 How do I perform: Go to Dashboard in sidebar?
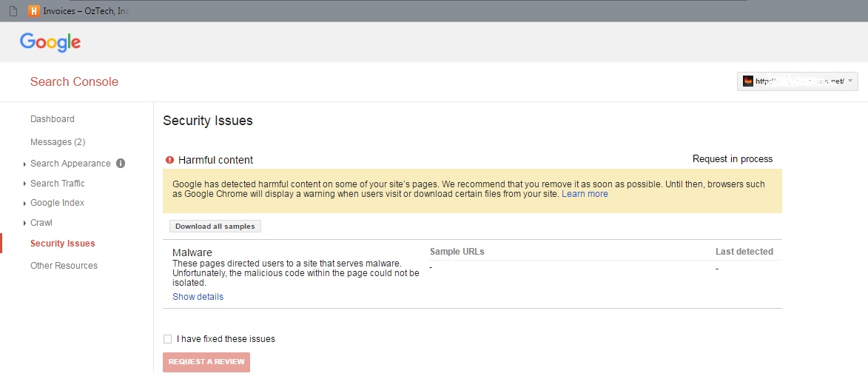52,119
